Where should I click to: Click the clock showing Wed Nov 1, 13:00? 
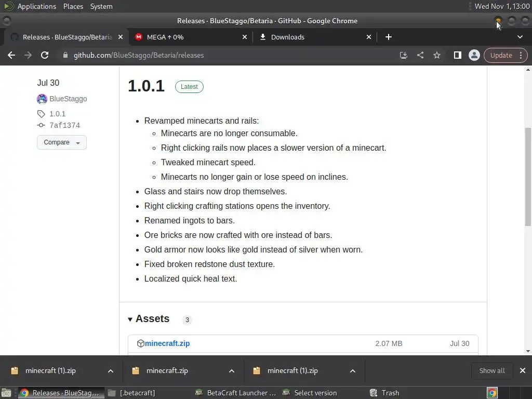502,6
